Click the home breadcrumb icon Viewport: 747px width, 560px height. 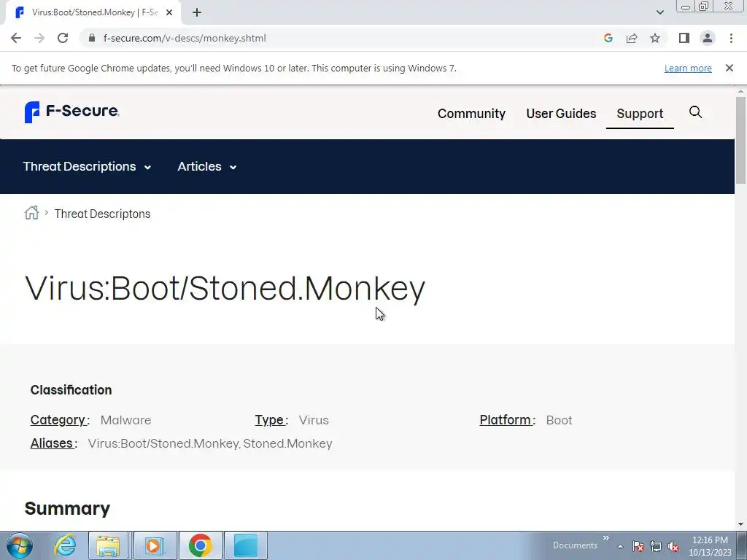click(x=31, y=213)
